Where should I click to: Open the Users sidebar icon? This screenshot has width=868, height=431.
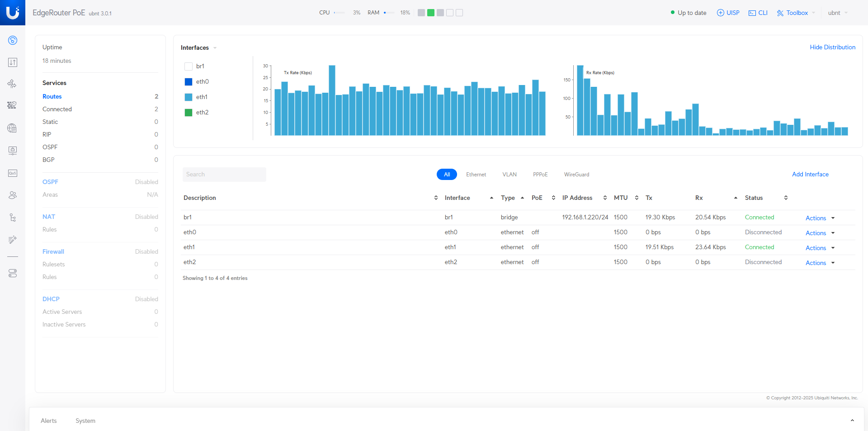[x=13, y=195]
